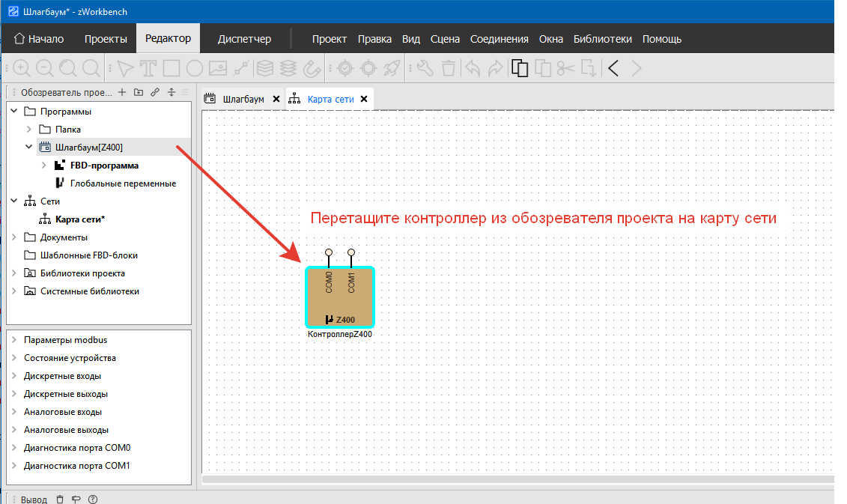
Task: Select the Z400 controller block on canvas
Action: point(340,297)
